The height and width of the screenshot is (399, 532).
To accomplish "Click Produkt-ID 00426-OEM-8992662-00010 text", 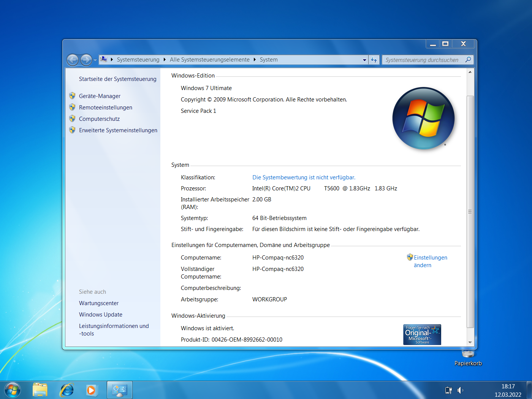I will pyautogui.click(x=232, y=340).
